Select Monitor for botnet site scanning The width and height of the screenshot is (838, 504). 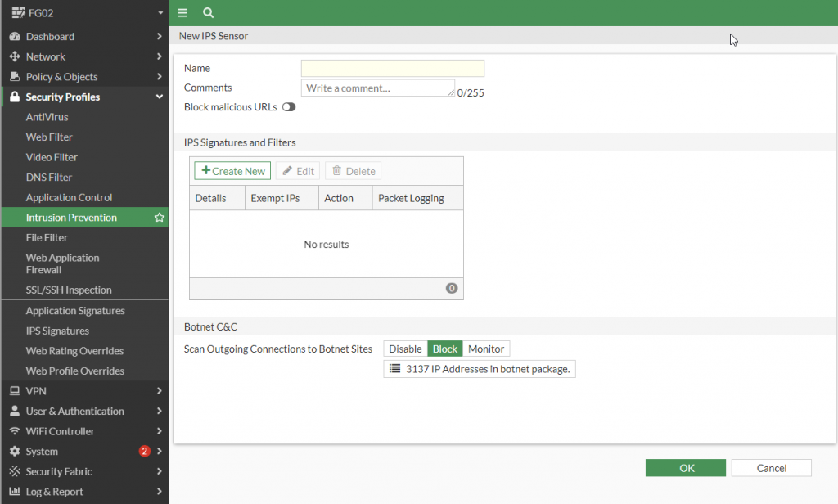click(x=486, y=349)
